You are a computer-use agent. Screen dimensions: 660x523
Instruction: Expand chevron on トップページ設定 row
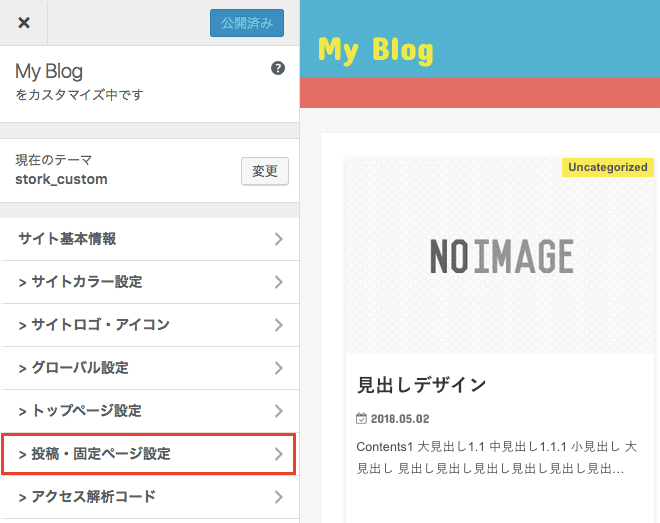[x=278, y=411]
